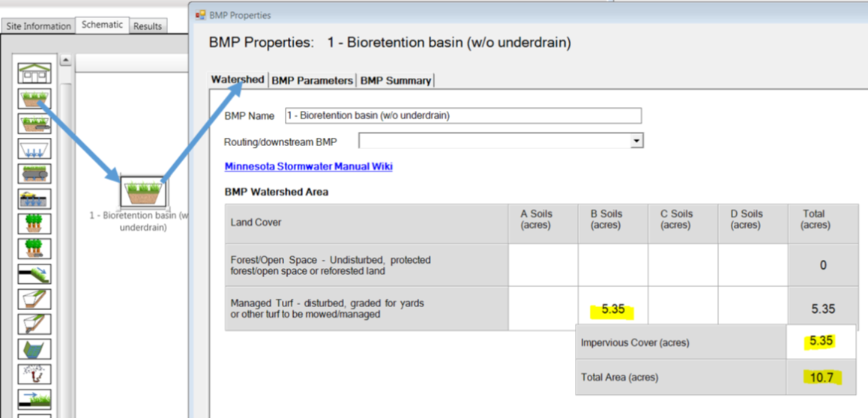Click the Forest/Open Space A Soils cell
The height and width of the screenshot is (418, 868).
(543, 264)
